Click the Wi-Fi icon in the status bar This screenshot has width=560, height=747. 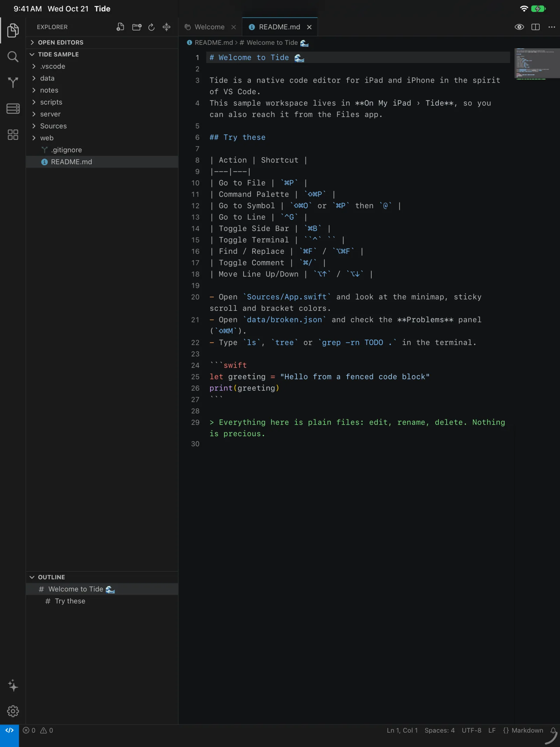pos(524,9)
